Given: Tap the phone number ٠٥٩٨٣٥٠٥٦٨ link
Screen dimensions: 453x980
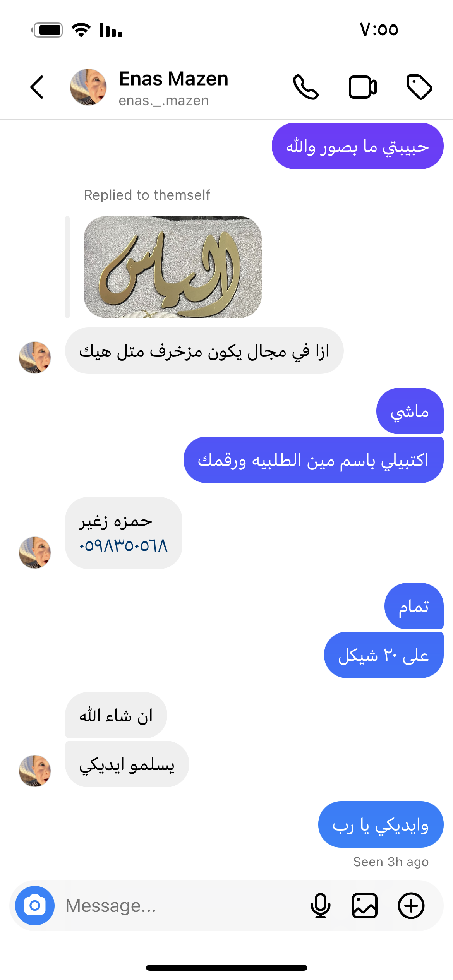Looking at the screenshot, I should pos(124,546).
